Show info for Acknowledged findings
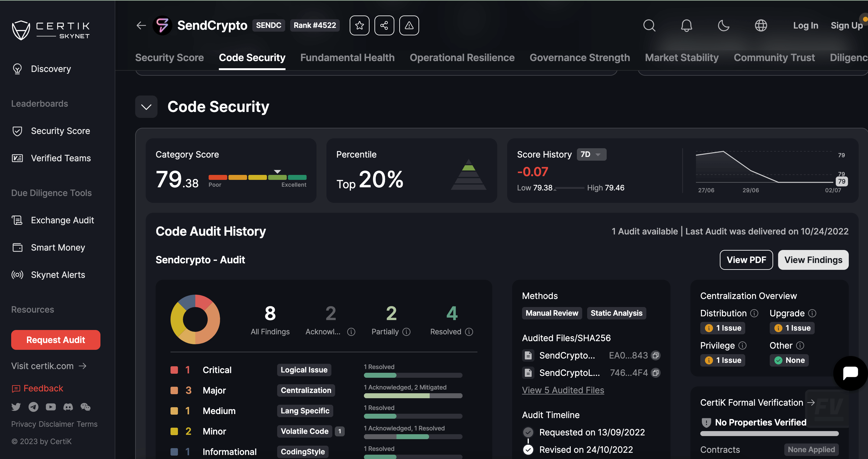This screenshot has width=868, height=459. [351, 332]
